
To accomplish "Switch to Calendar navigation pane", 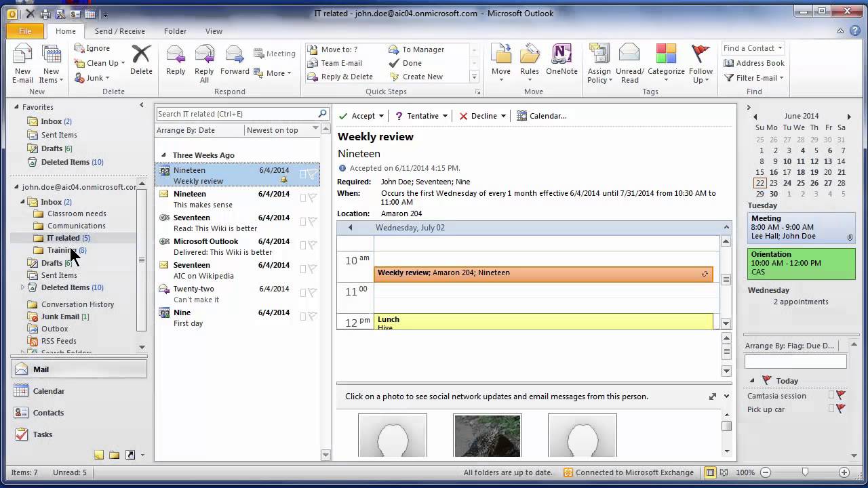I will pos(79,391).
